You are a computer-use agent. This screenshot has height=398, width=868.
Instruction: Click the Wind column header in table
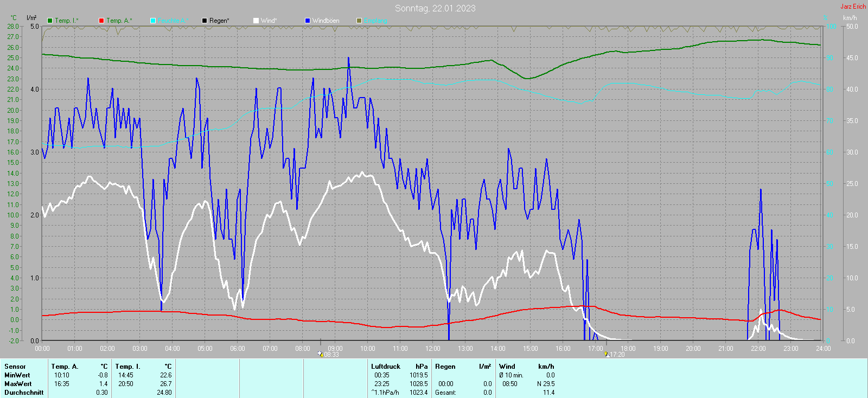pyautogui.click(x=507, y=367)
